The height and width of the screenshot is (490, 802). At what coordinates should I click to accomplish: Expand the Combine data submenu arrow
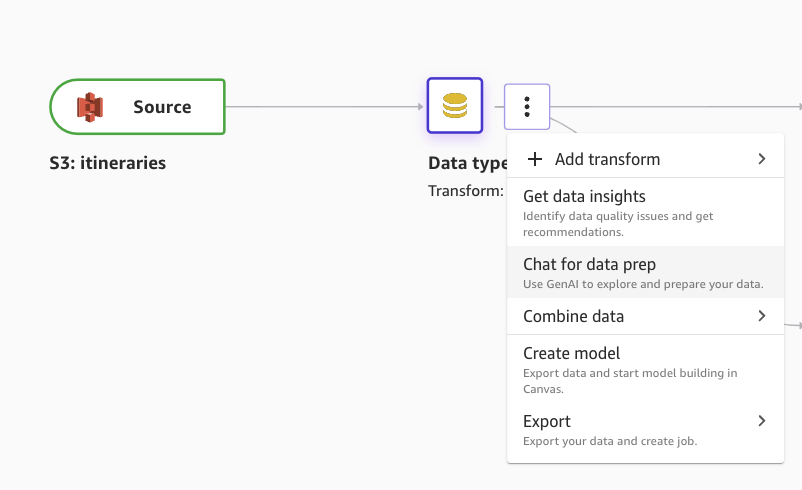click(761, 316)
